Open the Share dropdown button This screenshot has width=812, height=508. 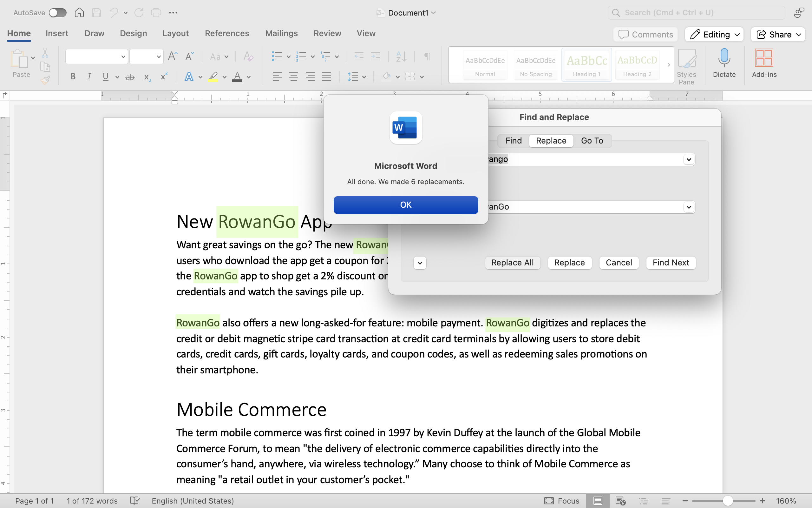(x=778, y=34)
